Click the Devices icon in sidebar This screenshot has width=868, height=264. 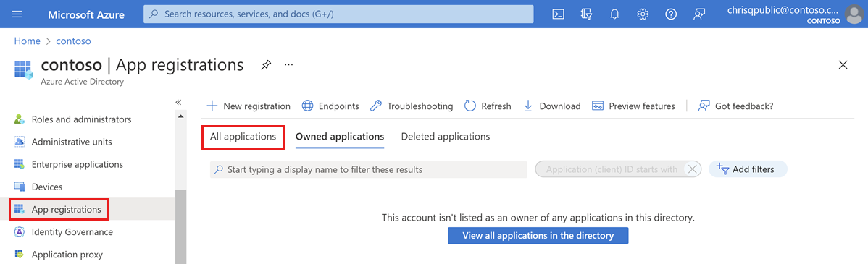click(x=20, y=187)
